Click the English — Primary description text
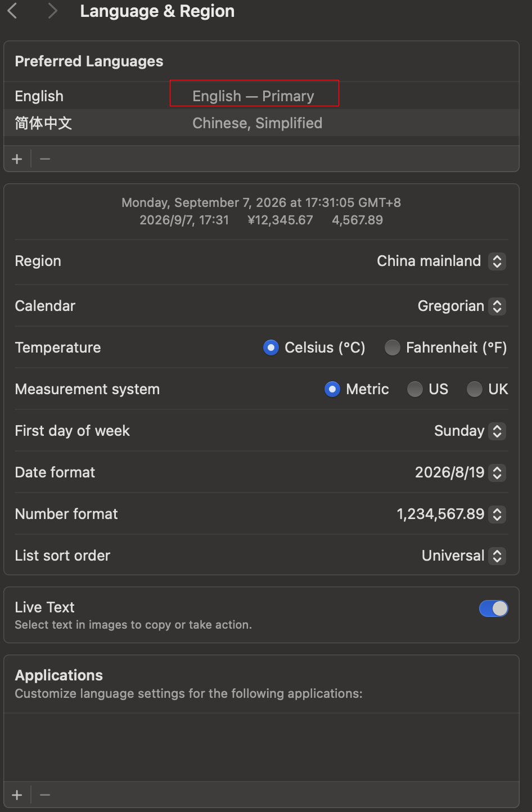The image size is (532, 812). pos(254,96)
